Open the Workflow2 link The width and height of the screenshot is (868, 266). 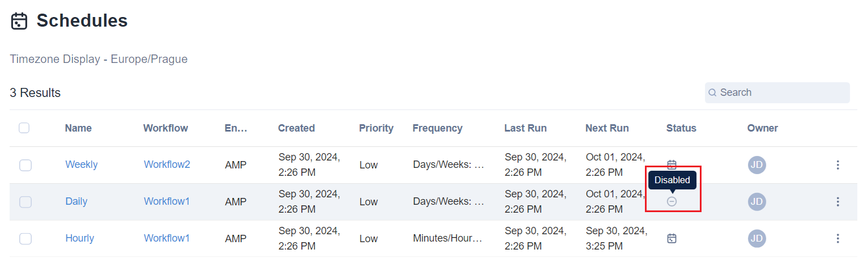[x=167, y=164]
